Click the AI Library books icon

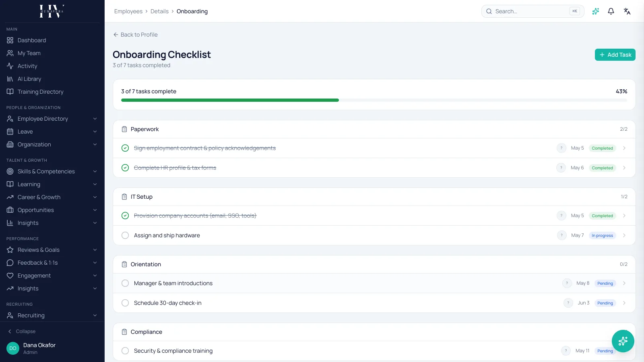click(x=10, y=79)
